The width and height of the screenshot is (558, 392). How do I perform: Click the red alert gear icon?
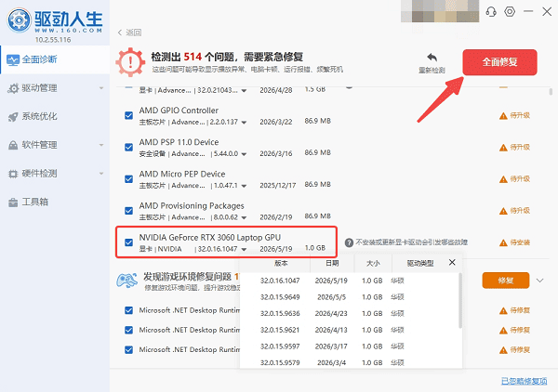pos(130,62)
